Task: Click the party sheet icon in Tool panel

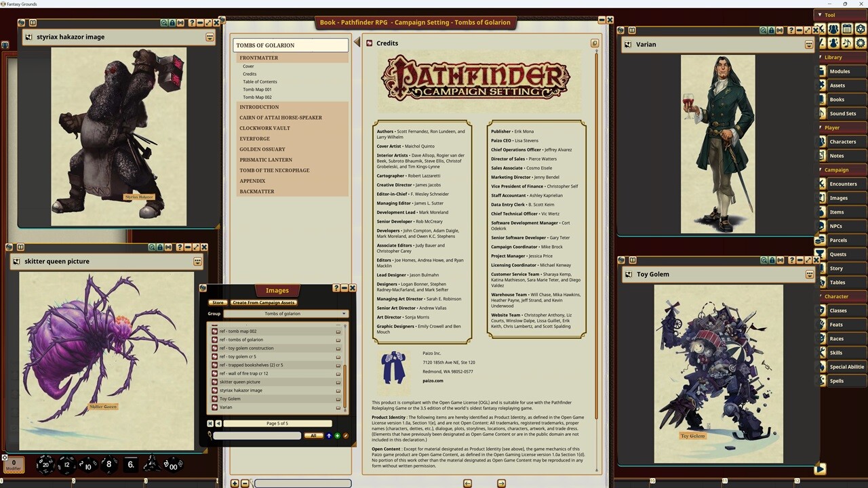Action: pos(833,28)
